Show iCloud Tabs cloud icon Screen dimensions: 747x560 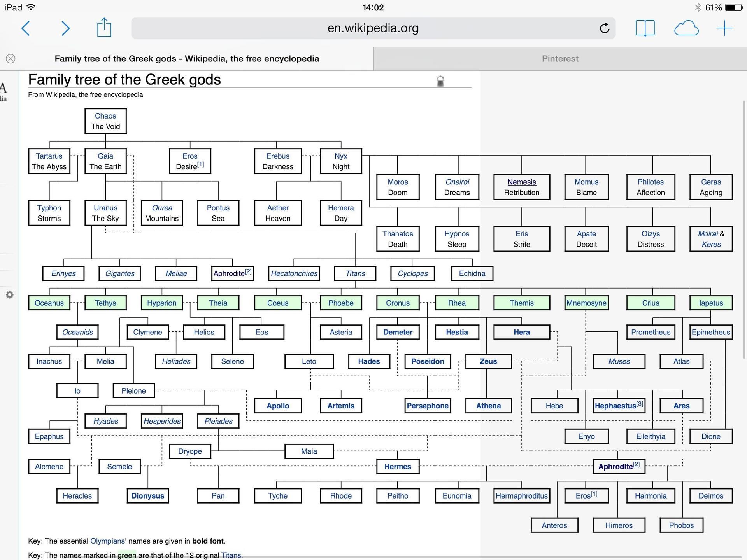pos(686,28)
